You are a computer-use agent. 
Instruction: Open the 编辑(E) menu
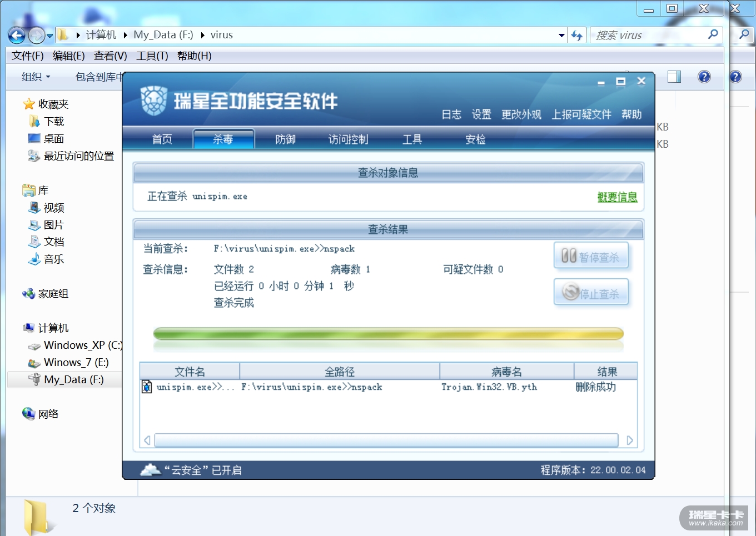(69, 56)
